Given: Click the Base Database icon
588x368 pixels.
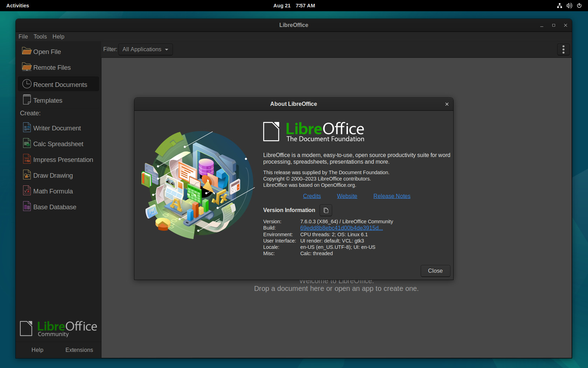Looking at the screenshot, I should [x=27, y=206].
